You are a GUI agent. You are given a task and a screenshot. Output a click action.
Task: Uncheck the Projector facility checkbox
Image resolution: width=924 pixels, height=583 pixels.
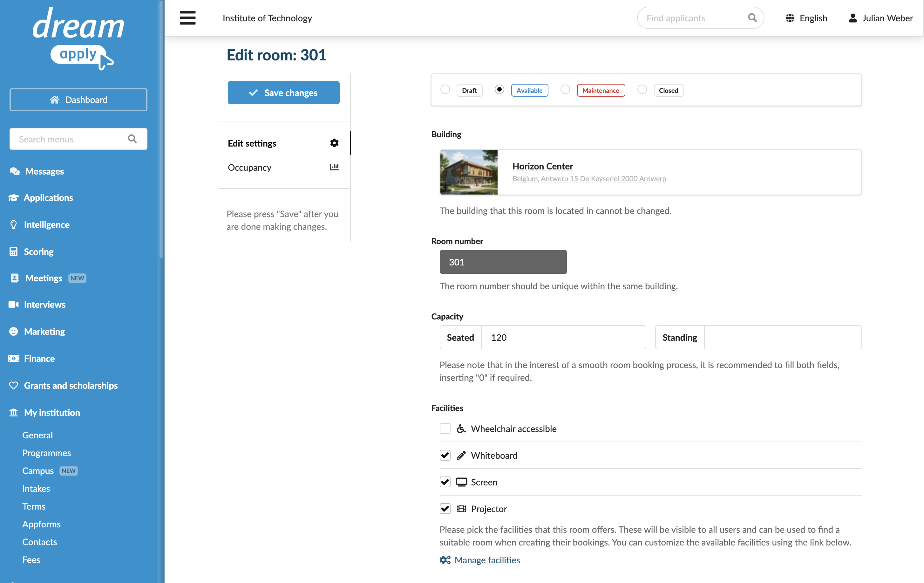click(445, 509)
